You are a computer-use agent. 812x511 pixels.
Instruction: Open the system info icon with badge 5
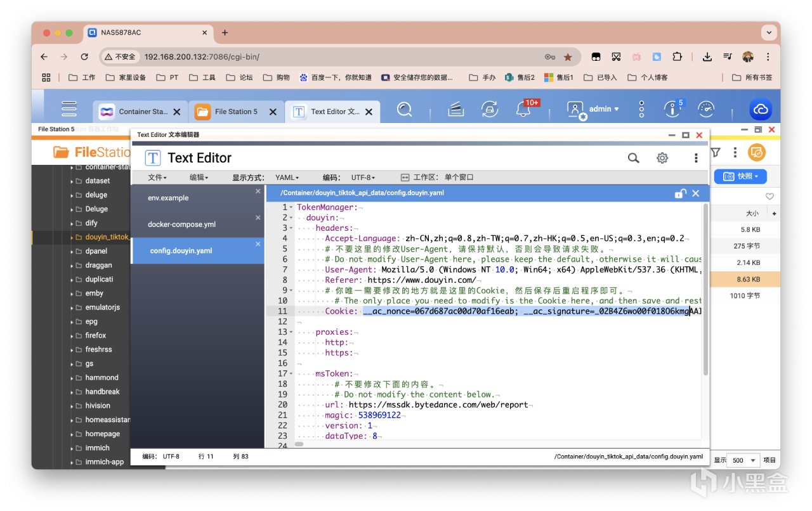coord(672,109)
